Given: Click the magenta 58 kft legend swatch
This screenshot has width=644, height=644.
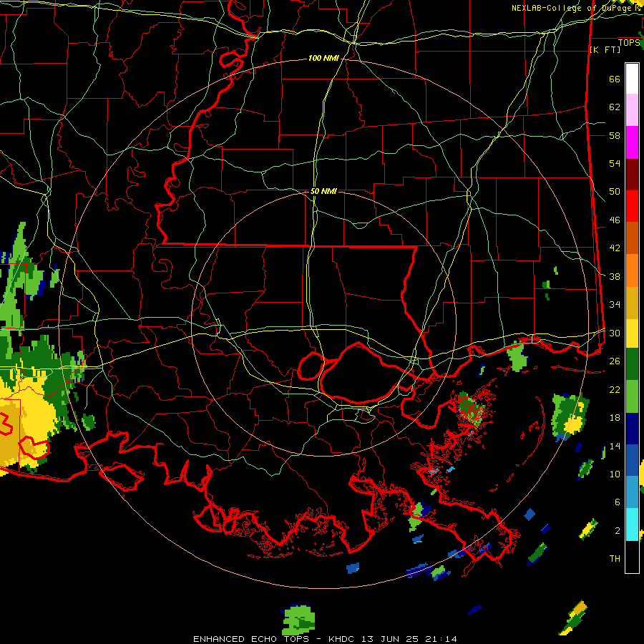Looking at the screenshot, I should [632, 142].
